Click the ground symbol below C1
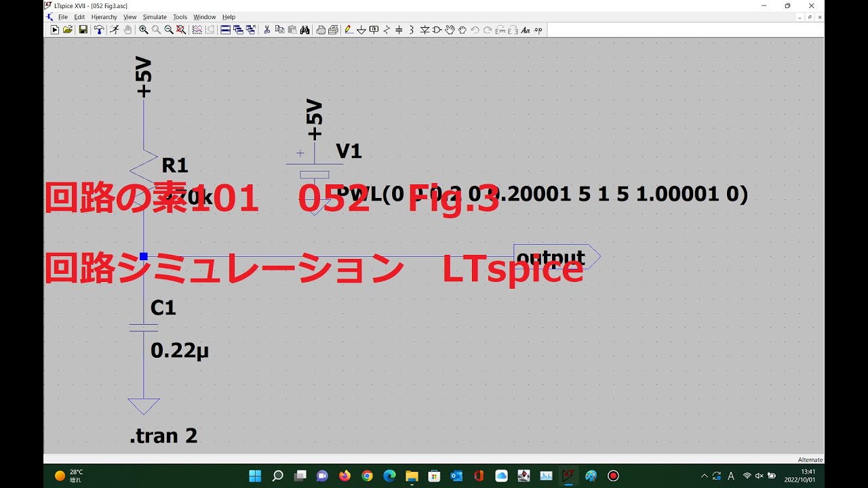This screenshot has height=488, width=868. [x=144, y=406]
